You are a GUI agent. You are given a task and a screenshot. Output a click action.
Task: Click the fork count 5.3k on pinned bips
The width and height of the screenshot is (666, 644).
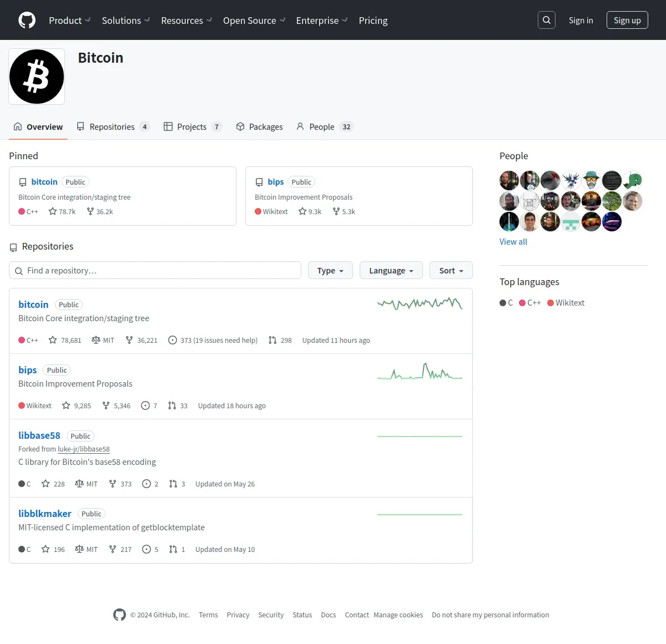(344, 211)
